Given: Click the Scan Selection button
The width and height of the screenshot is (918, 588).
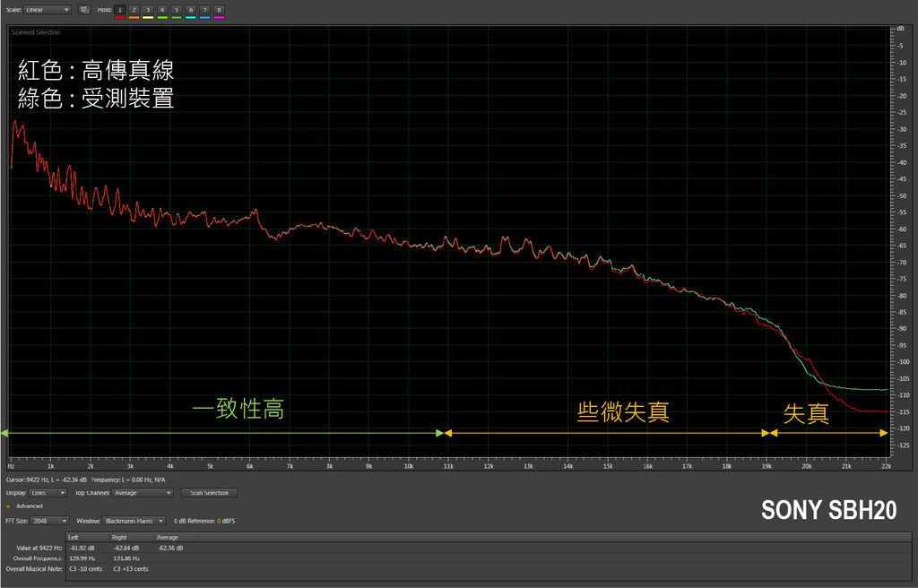Looking at the screenshot, I should (x=210, y=493).
